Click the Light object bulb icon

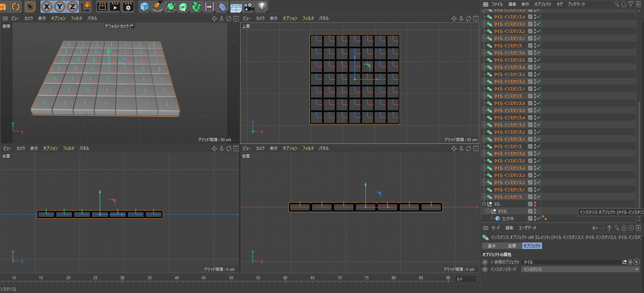[x=262, y=7]
